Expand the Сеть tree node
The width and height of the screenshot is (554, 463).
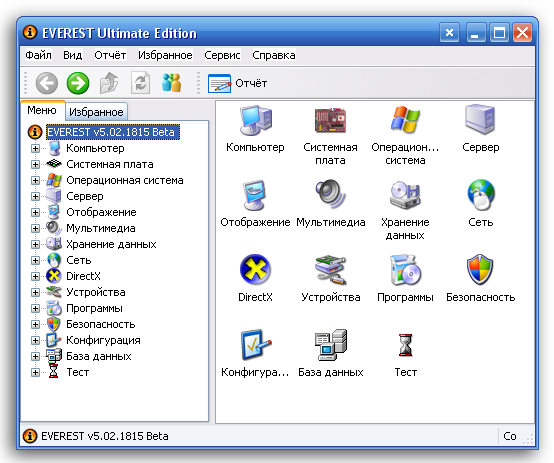(x=35, y=260)
